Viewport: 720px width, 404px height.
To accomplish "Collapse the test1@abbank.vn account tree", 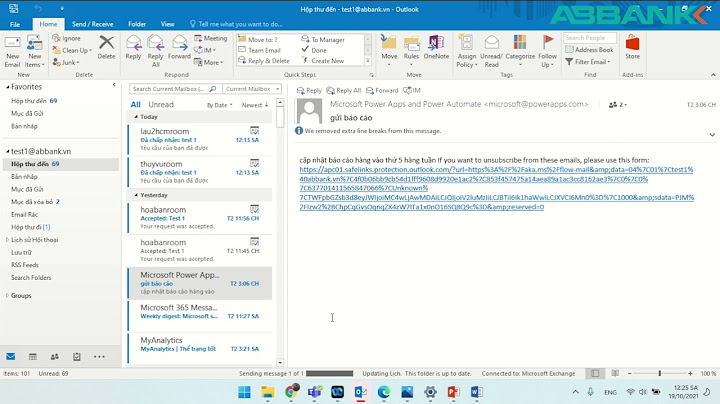I will pos(7,151).
